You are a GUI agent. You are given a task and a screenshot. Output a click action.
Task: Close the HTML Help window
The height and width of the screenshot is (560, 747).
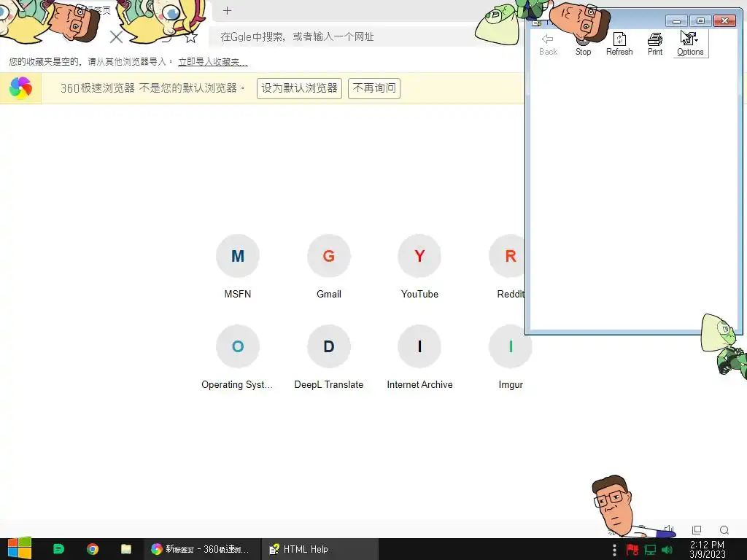724,21
